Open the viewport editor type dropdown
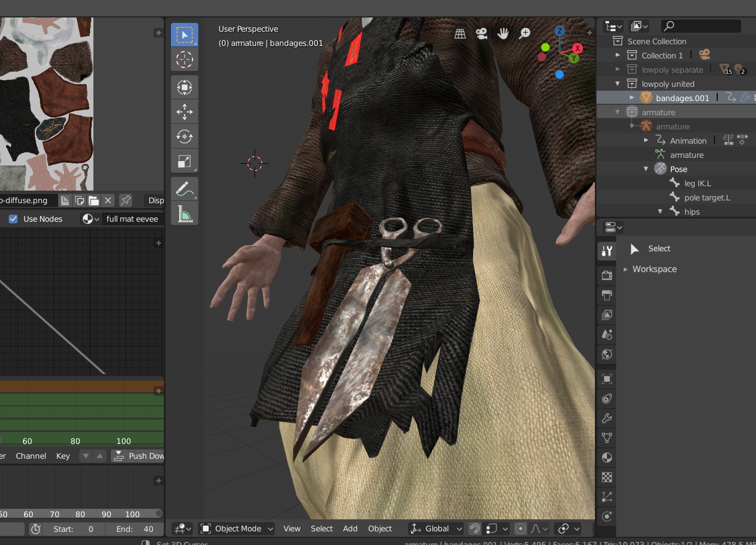 coord(182,529)
